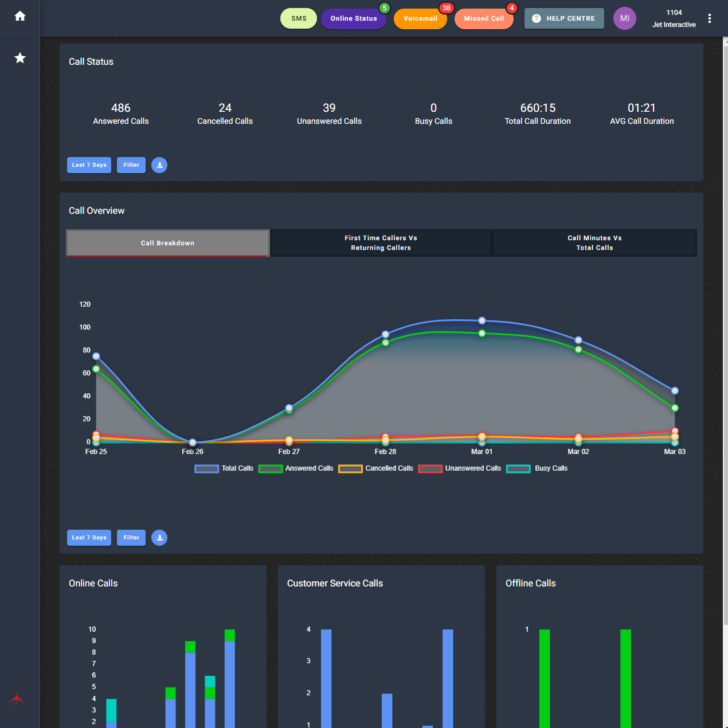Click the 24 Cancelled Calls statistic
This screenshot has height=728, width=728.
point(225,113)
